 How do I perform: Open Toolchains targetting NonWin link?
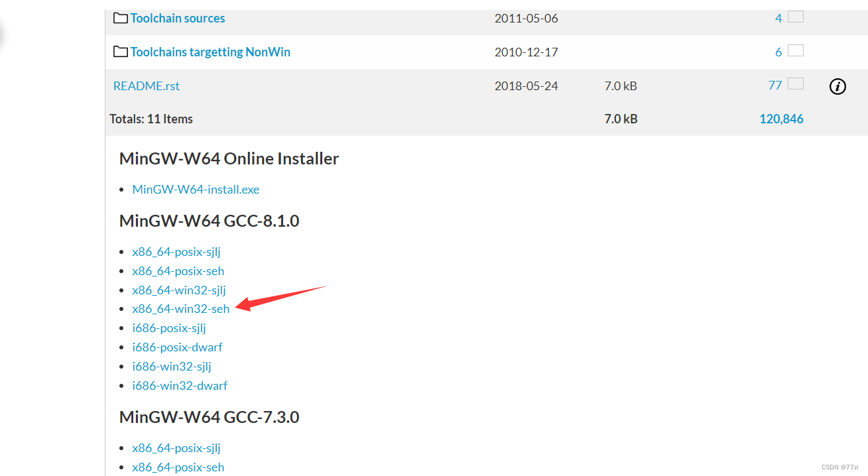(210, 52)
